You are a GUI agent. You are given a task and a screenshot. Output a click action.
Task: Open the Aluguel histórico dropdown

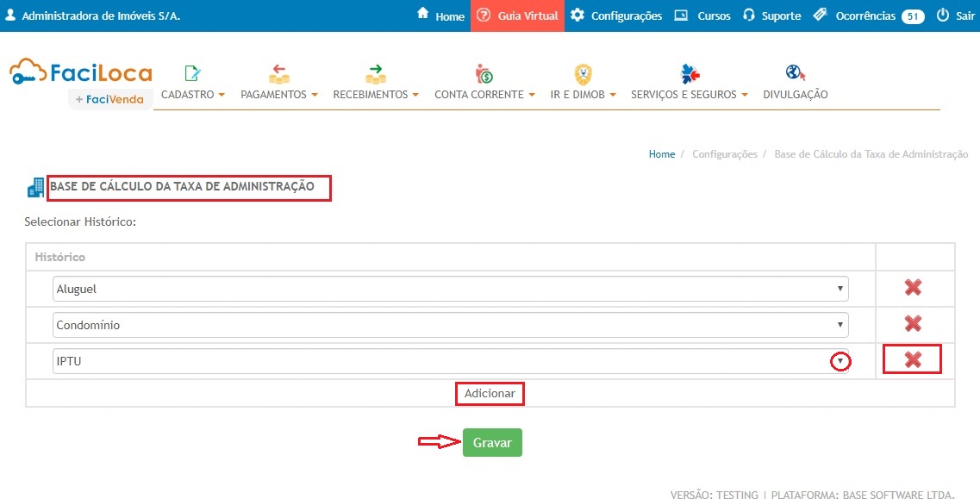pyautogui.click(x=450, y=289)
